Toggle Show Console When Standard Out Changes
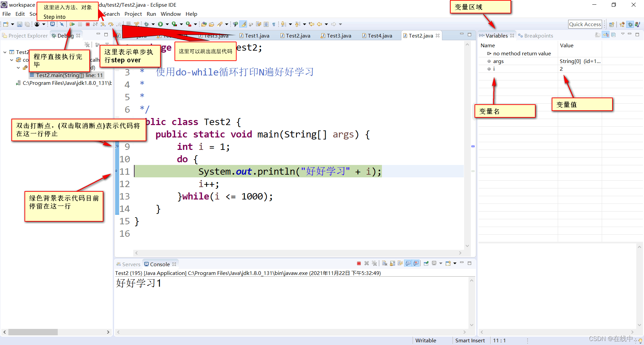Screen dimensions: 644x345 point(408,264)
